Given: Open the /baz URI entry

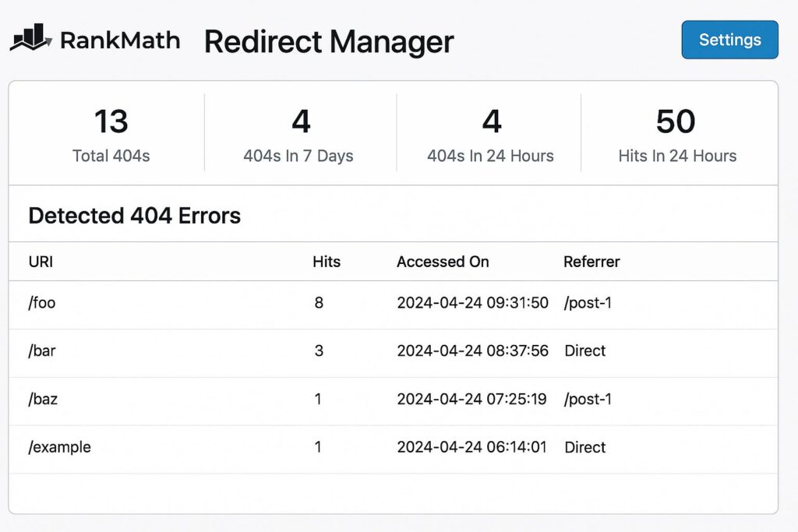Looking at the screenshot, I should (x=43, y=400).
